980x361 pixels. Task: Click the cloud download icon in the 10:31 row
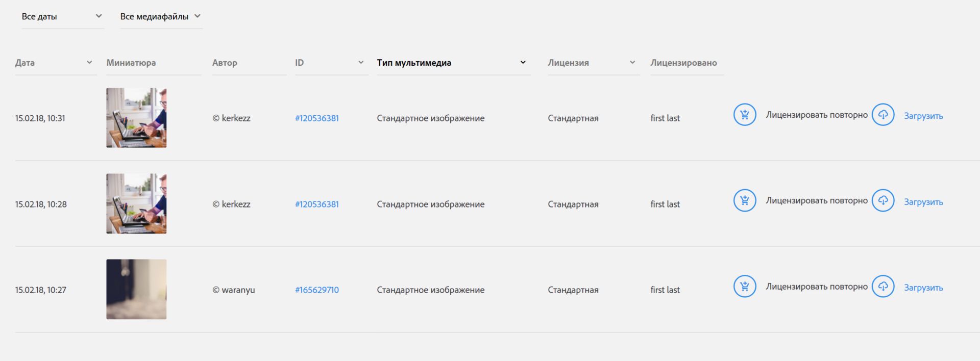point(883,115)
